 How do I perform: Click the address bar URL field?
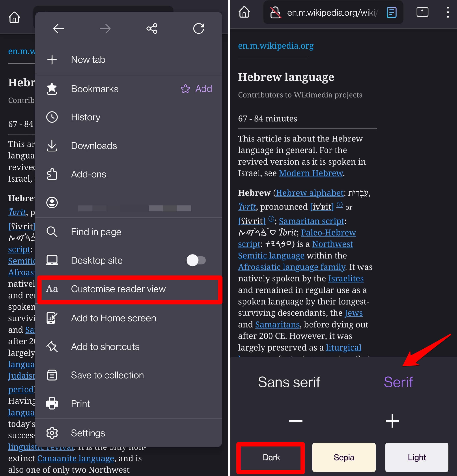click(x=333, y=12)
